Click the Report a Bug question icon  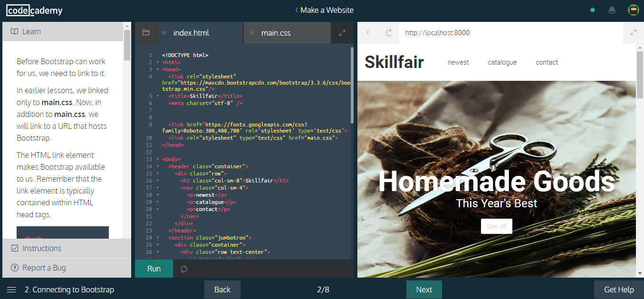click(14, 268)
